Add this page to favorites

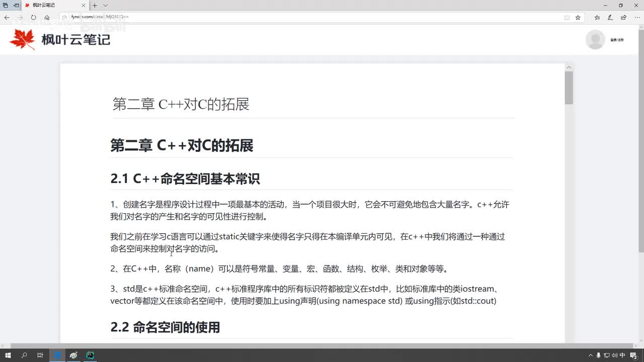pyautogui.click(x=578, y=17)
